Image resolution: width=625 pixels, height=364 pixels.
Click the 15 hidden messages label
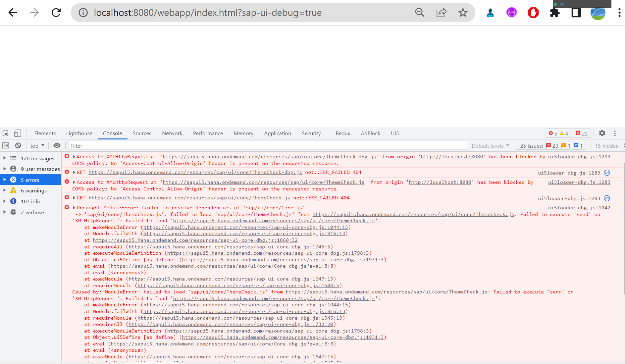(607, 146)
